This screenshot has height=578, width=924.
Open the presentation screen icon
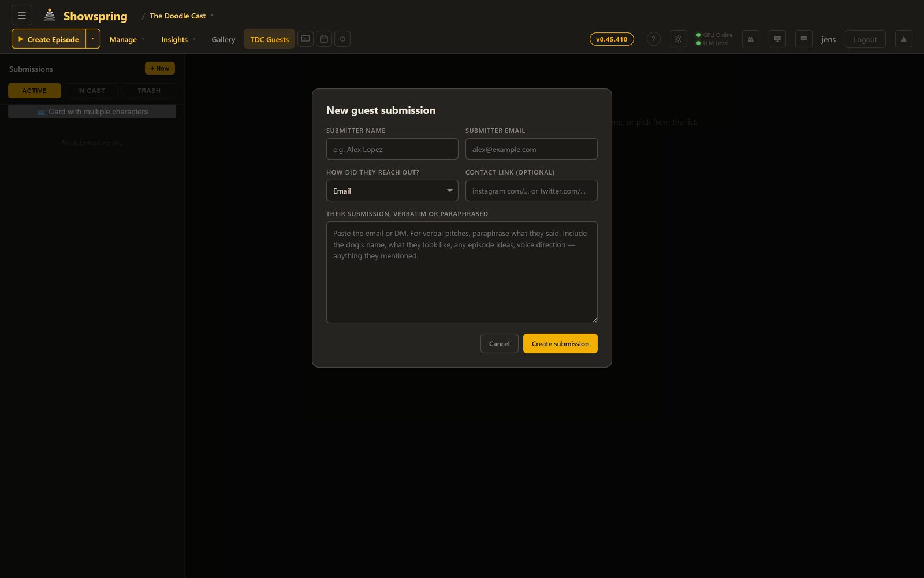[777, 39]
